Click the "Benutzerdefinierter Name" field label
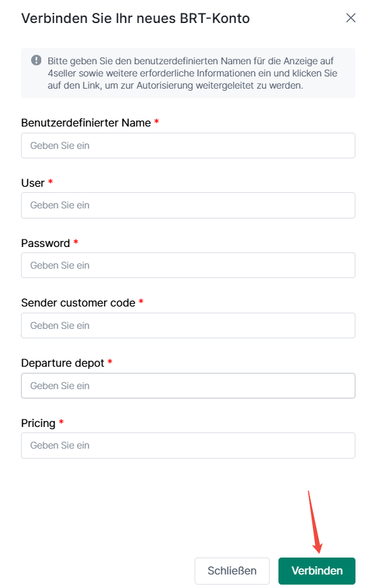Viewport: 369px width, 588px height. [x=86, y=122]
